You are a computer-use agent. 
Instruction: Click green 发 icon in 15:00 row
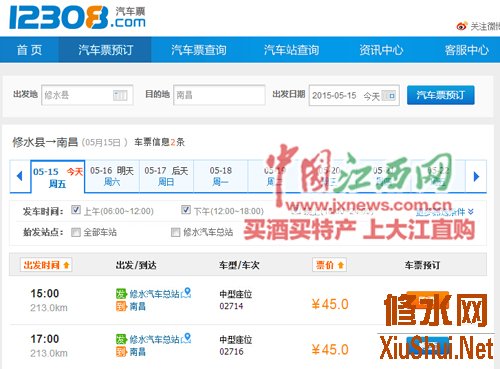tap(121, 294)
